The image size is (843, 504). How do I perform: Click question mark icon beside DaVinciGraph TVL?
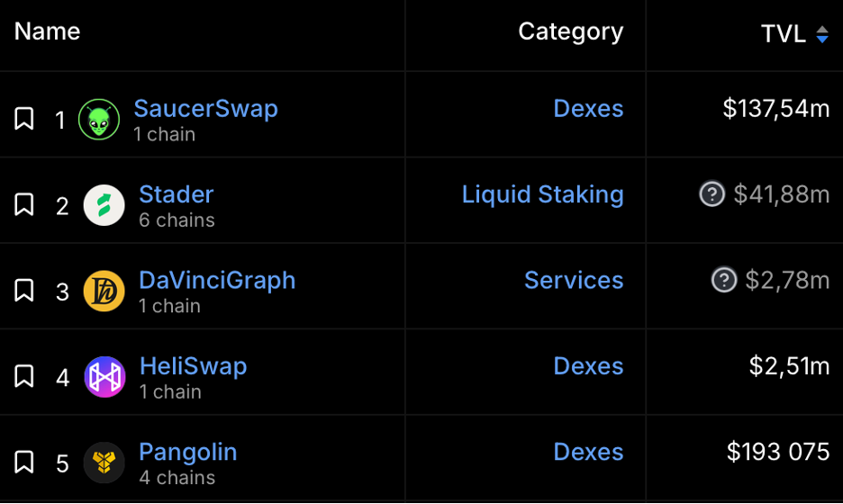pyautogui.click(x=724, y=279)
